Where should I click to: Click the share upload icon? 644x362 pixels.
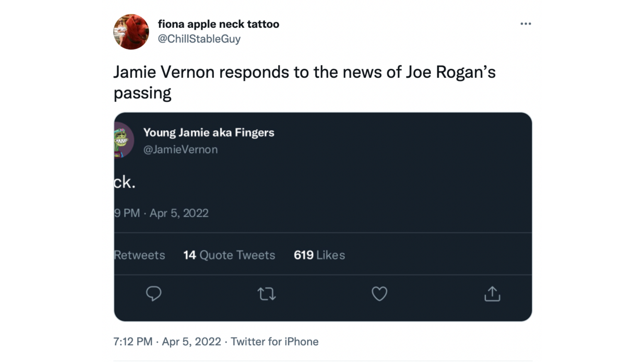(x=492, y=294)
